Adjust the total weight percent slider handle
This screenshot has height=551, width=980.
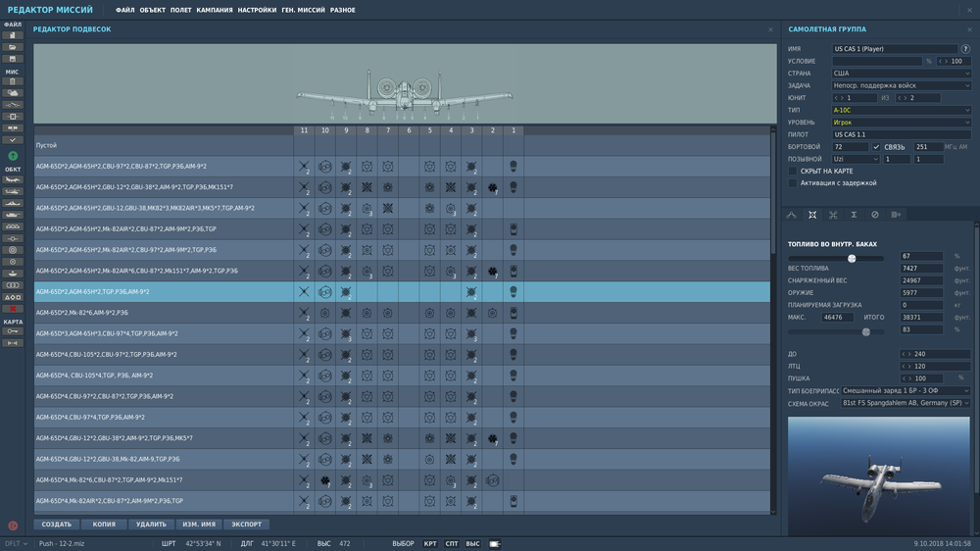click(x=865, y=332)
